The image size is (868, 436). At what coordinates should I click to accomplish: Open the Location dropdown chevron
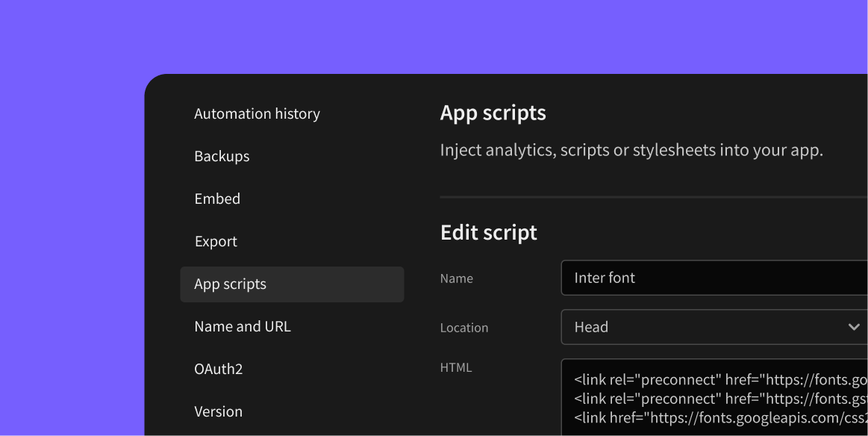pyautogui.click(x=855, y=327)
